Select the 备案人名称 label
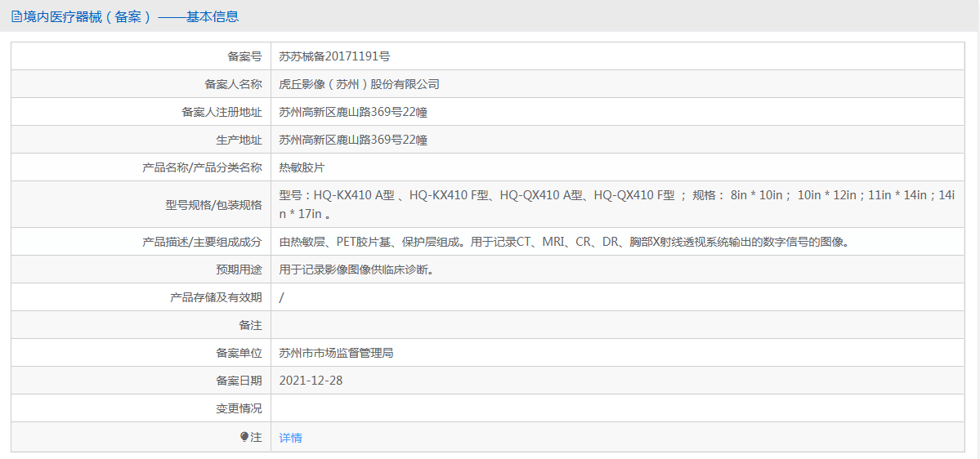Screen dimensions: 980x459 click(x=234, y=84)
